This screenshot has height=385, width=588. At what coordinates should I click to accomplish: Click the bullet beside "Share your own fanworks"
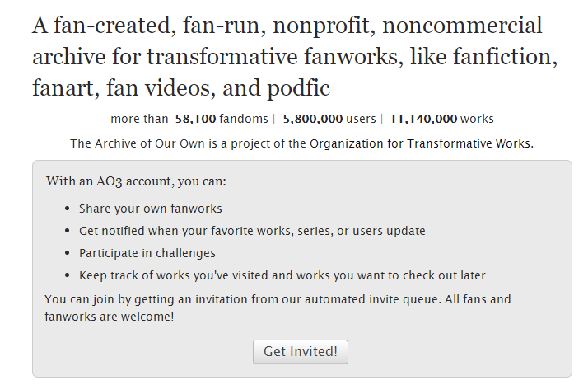67,209
